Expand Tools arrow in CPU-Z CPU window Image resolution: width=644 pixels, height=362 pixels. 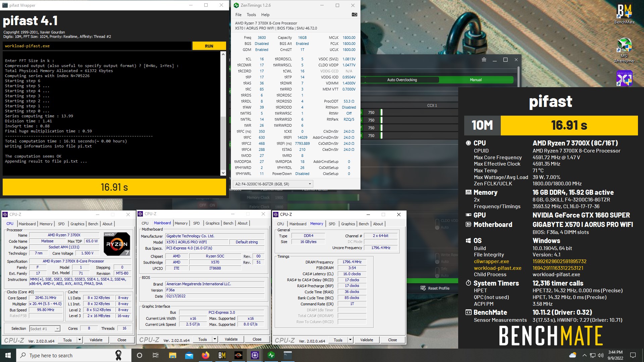(79, 340)
